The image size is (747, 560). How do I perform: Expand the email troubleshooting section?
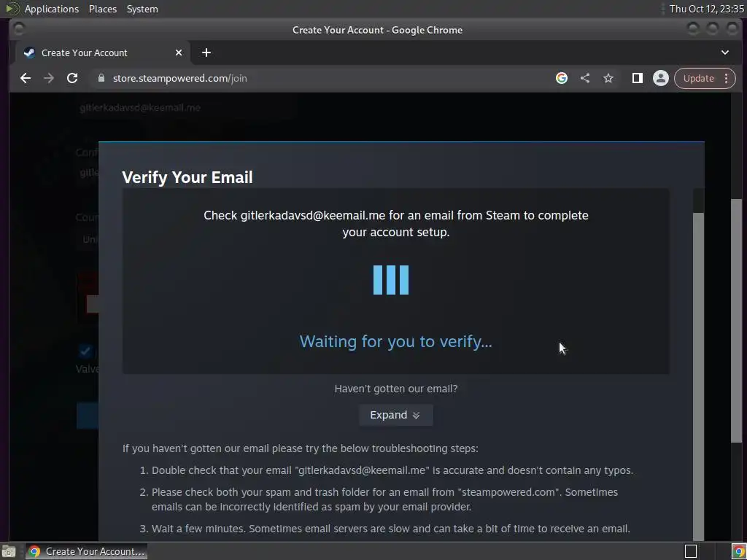(x=395, y=415)
